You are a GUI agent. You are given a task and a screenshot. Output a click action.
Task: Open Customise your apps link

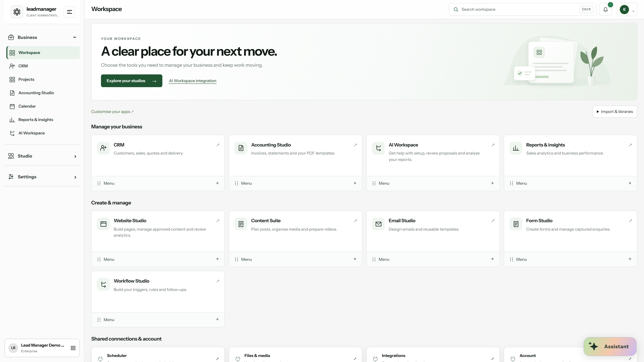[x=112, y=112]
